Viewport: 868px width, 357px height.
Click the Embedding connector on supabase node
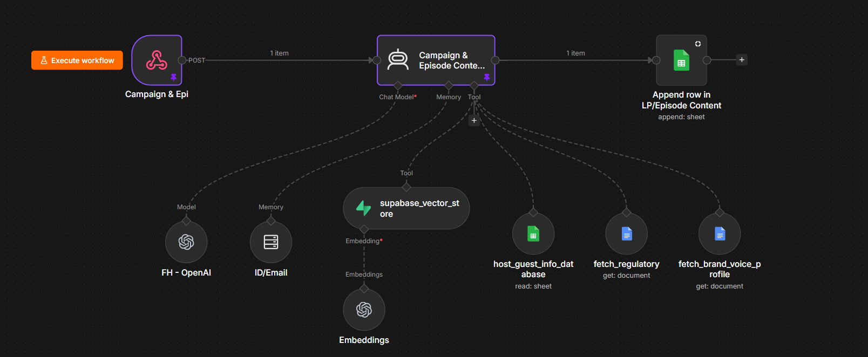(x=364, y=229)
